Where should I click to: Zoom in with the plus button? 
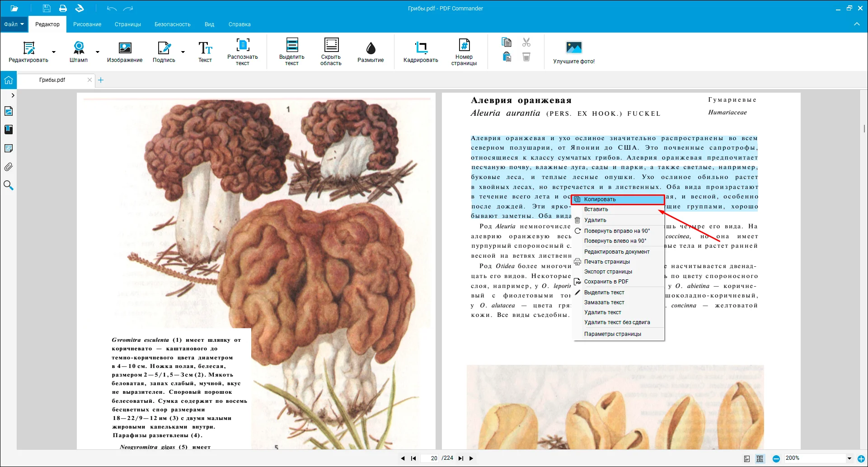pyautogui.click(x=861, y=459)
